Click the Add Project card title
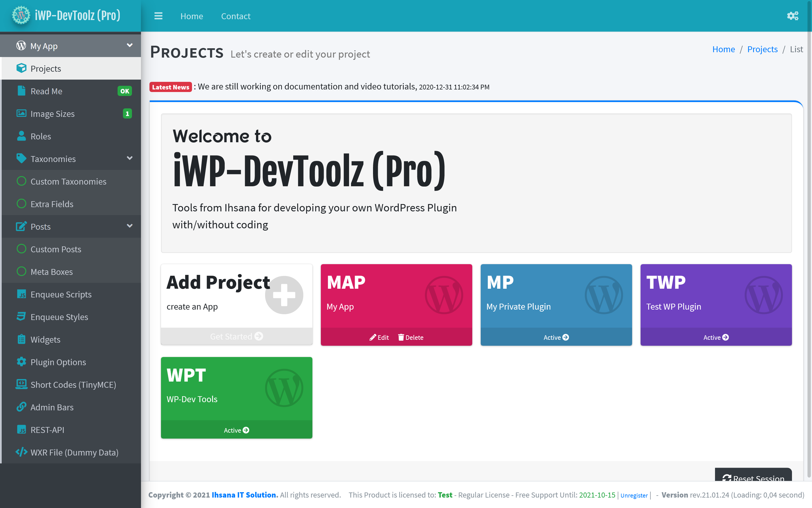The width and height of the screenshot is (812, 508). click(x=218, y=282)
